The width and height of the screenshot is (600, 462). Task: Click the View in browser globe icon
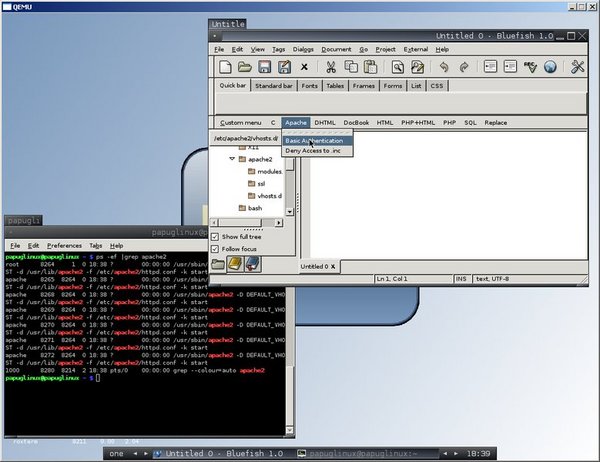[x=549, y=68]
